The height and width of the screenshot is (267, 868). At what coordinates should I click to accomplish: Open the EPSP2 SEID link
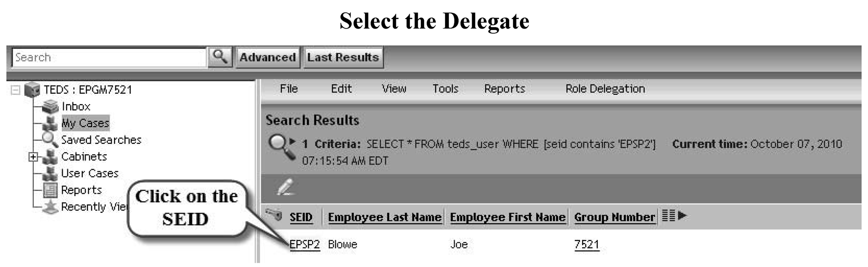tap(305, 245)
